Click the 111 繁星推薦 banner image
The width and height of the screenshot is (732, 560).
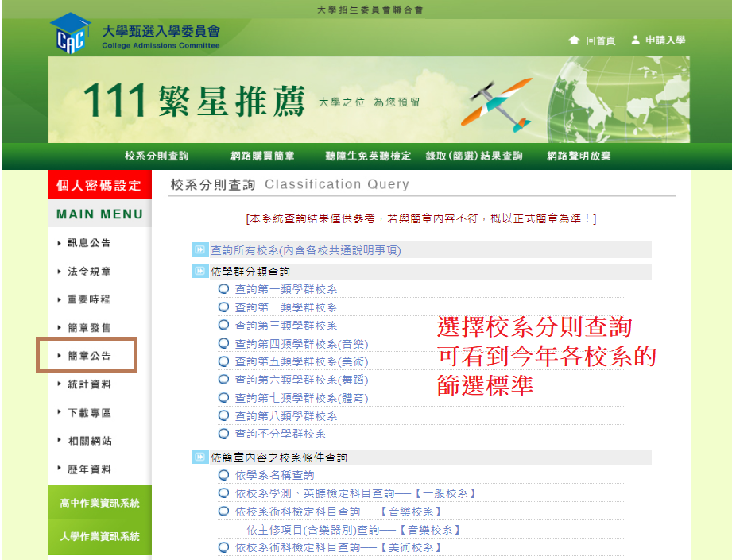[x=369, y=100]
